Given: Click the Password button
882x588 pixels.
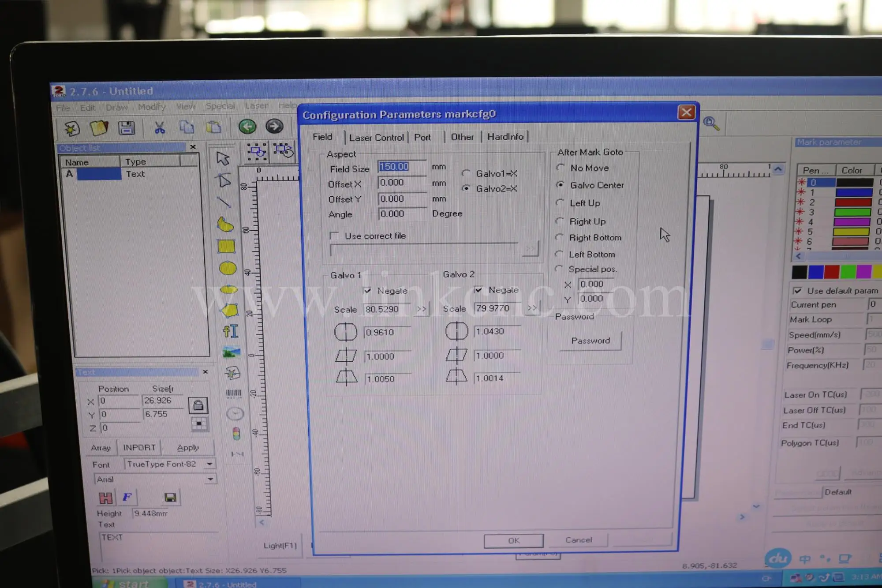Looking at the screenshot, I should pos(590,341).
